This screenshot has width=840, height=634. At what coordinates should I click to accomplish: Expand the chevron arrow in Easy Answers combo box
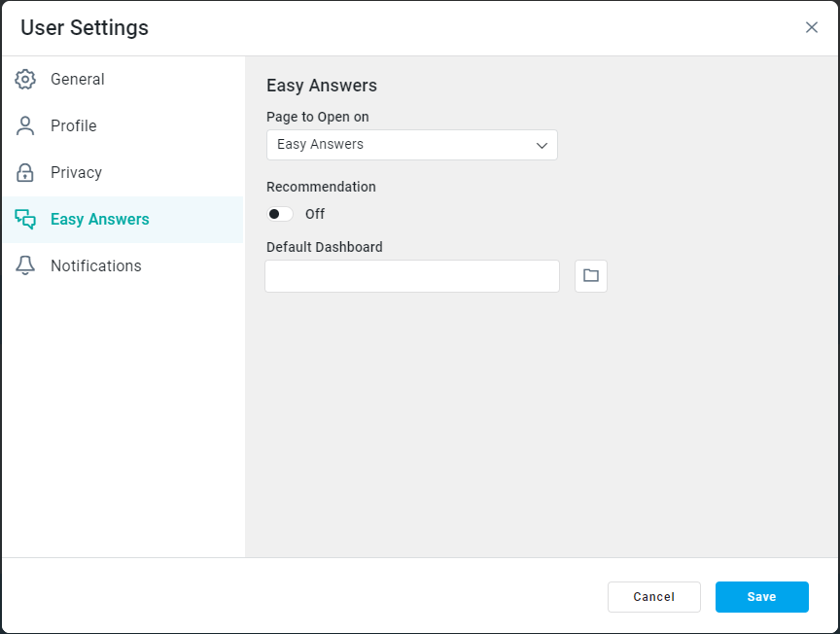[542, 145]
